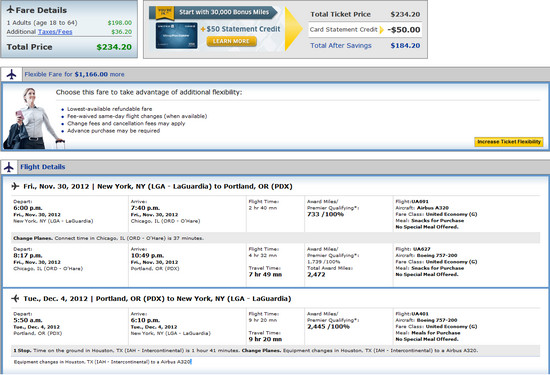The image size is (550, 375).
Task: Click the Total After Savings label
Action: (341, 46)
